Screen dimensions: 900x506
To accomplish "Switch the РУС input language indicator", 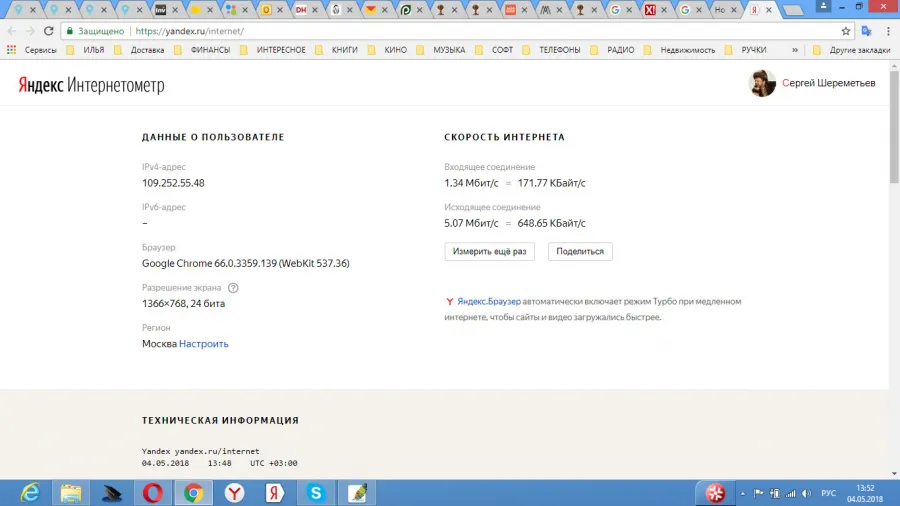I will coord(828,493).
